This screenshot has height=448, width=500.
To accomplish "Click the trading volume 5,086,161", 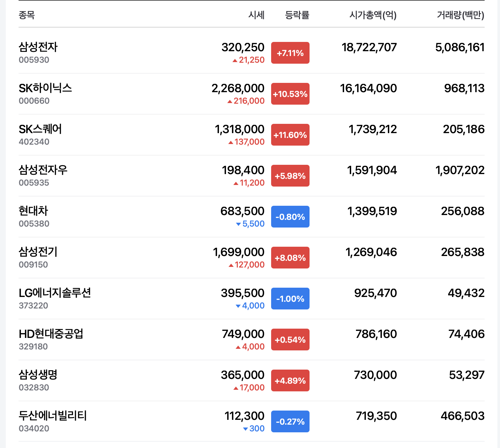I will 460,47.
